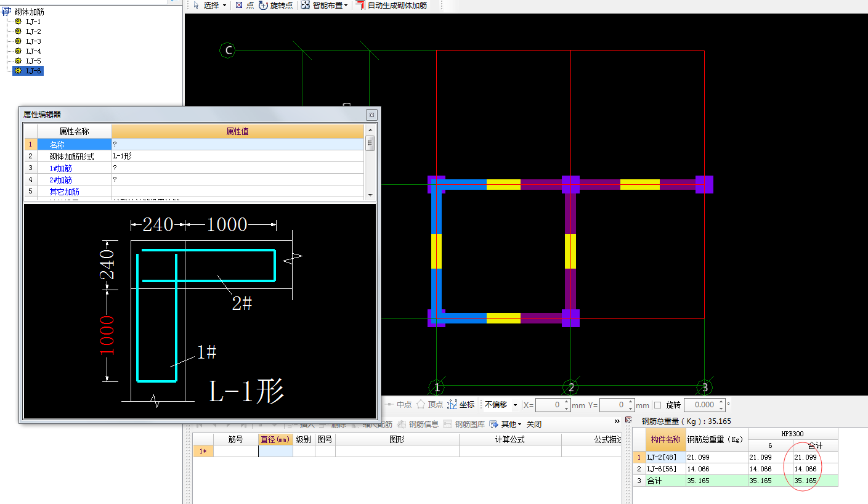Click the axis 3 grid bubble
This screenshot has width=868, height=504.
[705, 388]
